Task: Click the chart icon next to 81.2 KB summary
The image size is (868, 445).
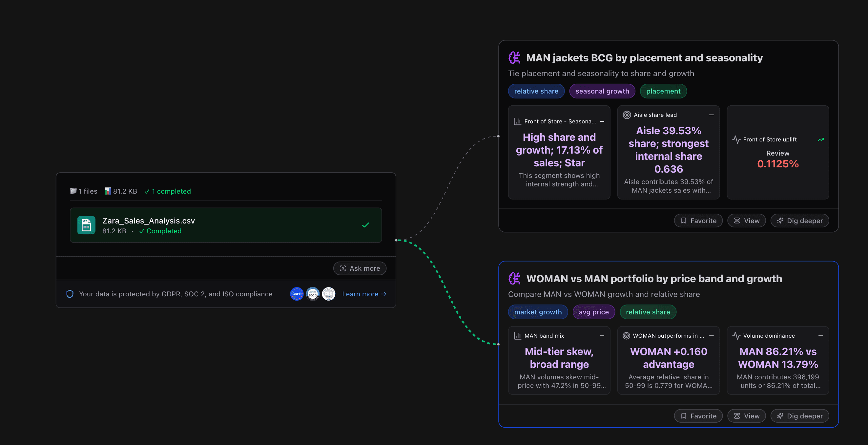Action: pos(108,191)
